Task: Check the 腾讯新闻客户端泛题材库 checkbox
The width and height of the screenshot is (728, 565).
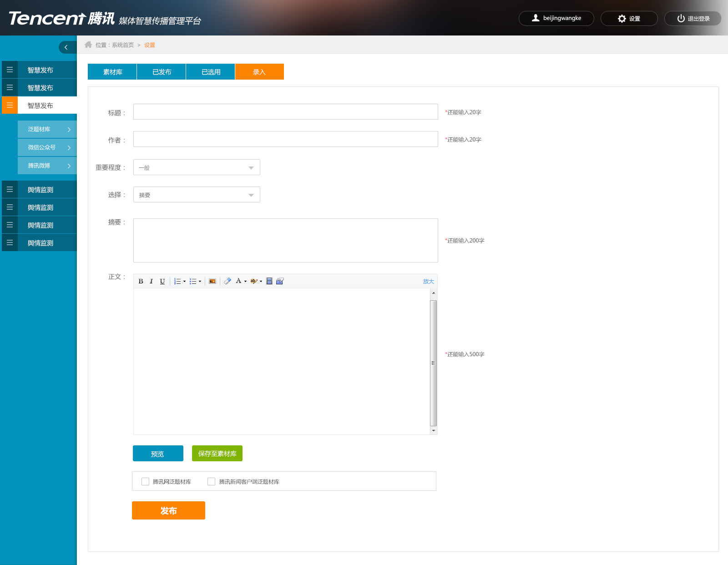Action: [x=211, y=481]
